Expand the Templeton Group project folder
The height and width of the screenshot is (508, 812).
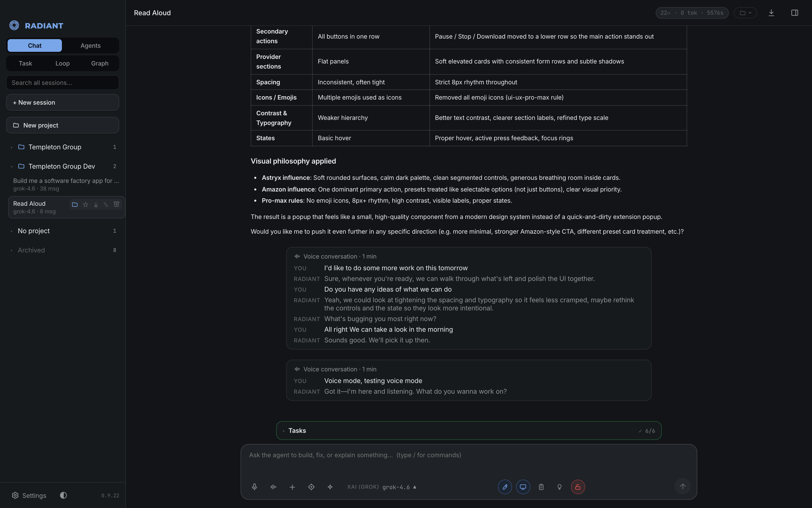pyautogui.click(x=63, y=147)
